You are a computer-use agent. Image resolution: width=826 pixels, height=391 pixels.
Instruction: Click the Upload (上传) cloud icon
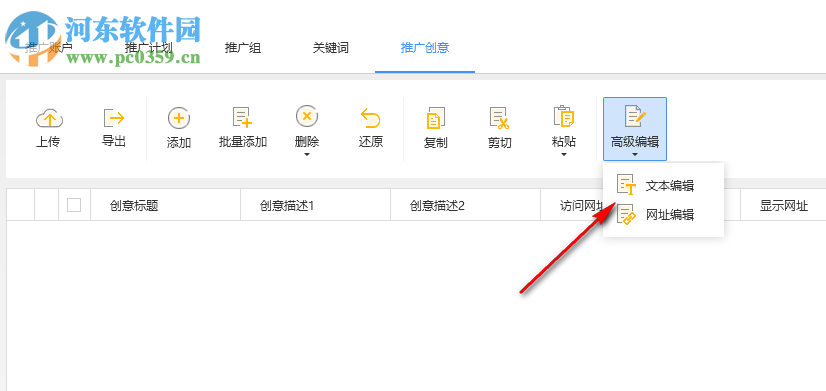click(x=49, y=118)
